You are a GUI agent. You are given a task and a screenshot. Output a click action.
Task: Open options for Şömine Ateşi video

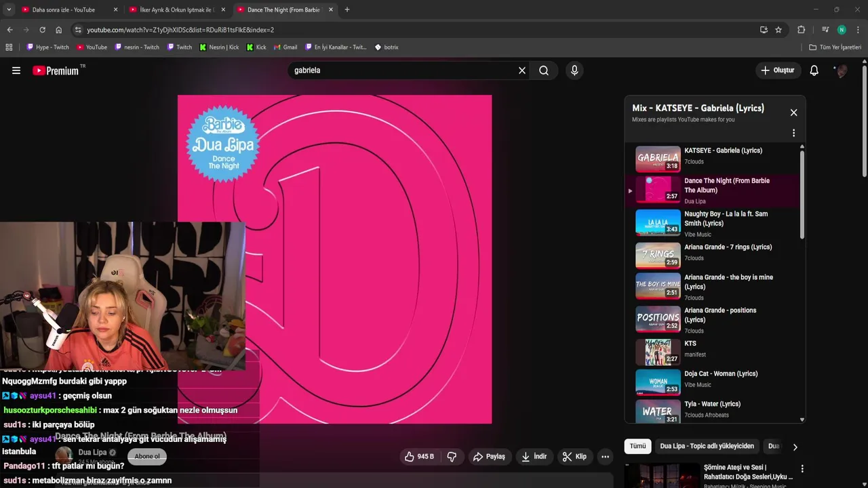[802, 468]
